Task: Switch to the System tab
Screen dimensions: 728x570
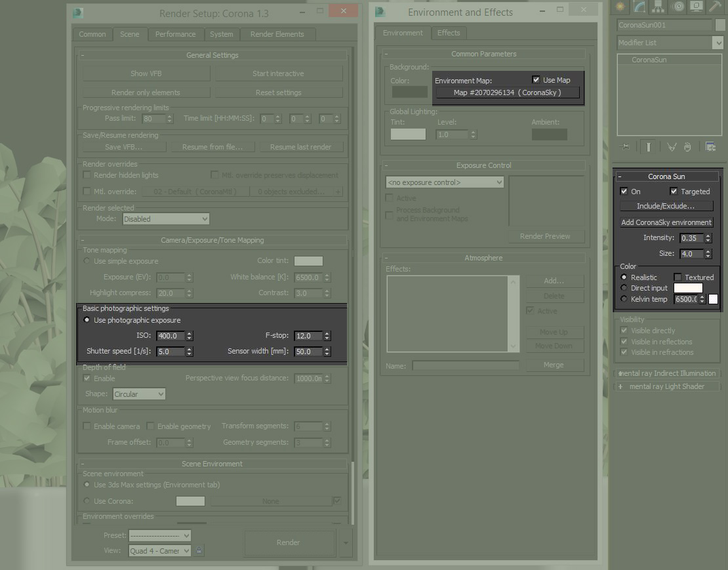Action: [x=222, y=34]
